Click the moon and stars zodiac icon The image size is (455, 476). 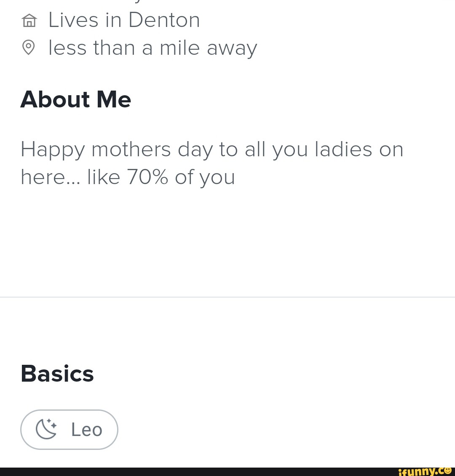46,429
